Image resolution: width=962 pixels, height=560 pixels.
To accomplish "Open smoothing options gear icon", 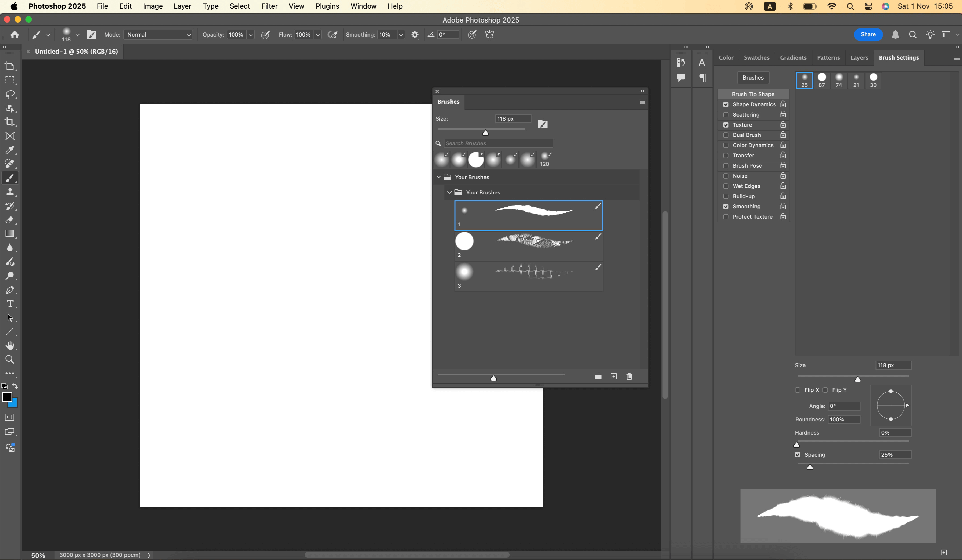I will pyautogui.click(x=415, y=35).
